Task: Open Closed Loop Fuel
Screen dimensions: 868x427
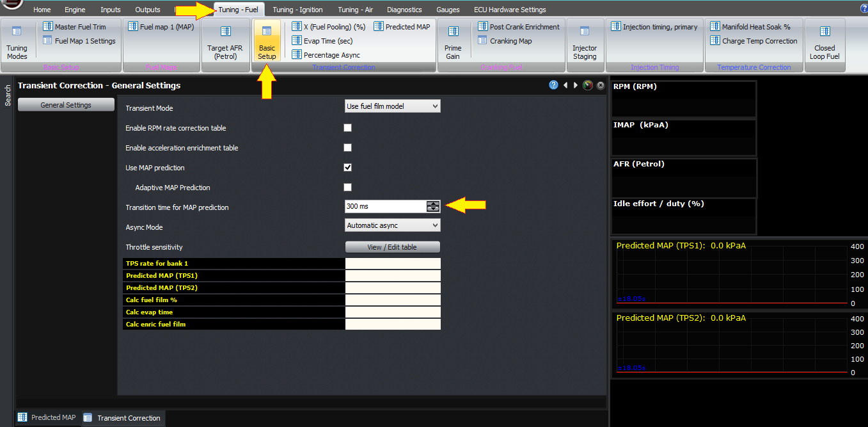Action: 825,42
